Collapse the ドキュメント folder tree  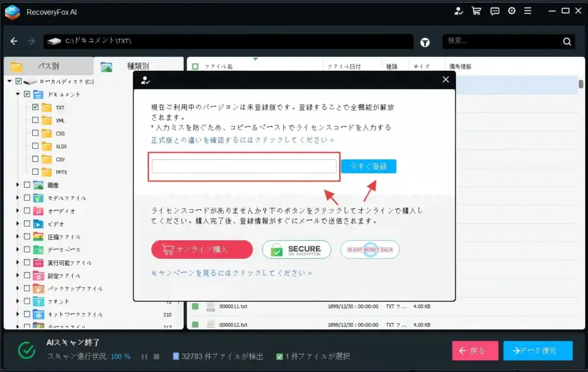[x=17, y=94]
